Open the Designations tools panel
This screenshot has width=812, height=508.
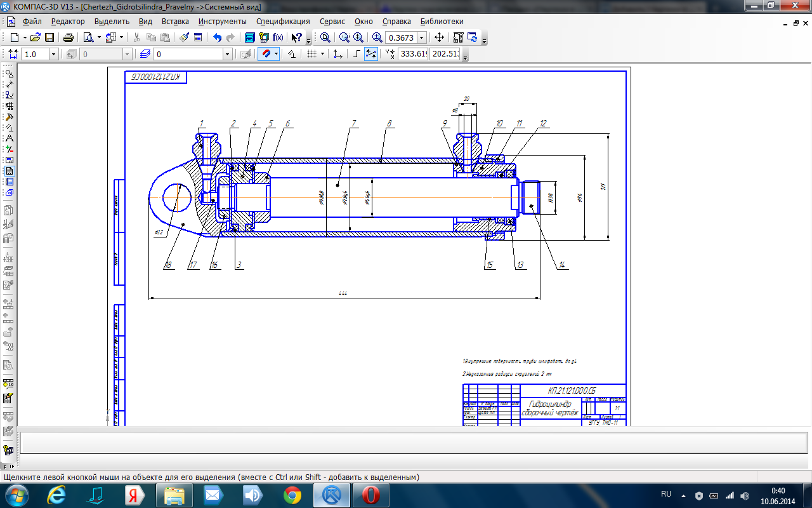pos(9,95)
